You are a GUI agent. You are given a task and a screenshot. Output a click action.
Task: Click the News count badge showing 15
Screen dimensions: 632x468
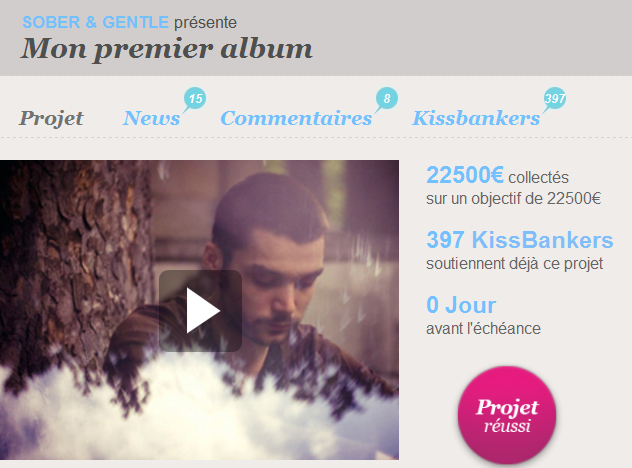[195, 98]
